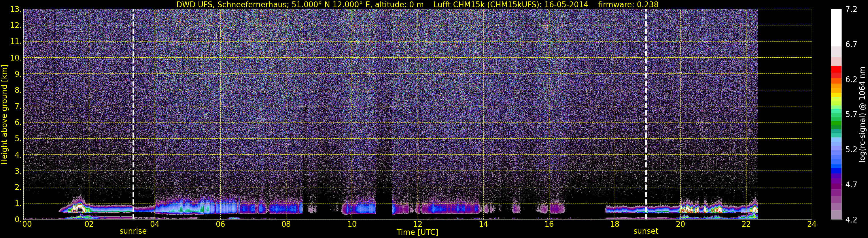Click time axis tick label 18

pos(614,224)
